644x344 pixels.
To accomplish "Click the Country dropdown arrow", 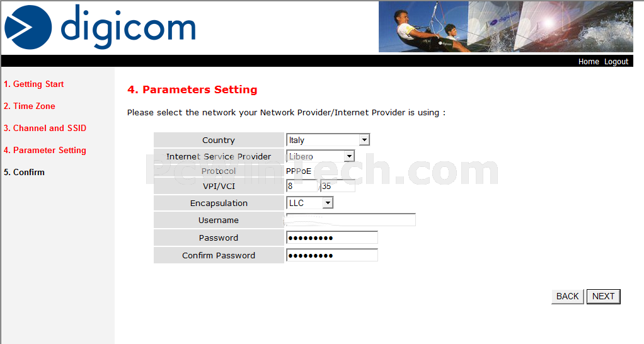I will tap(364, 140).
